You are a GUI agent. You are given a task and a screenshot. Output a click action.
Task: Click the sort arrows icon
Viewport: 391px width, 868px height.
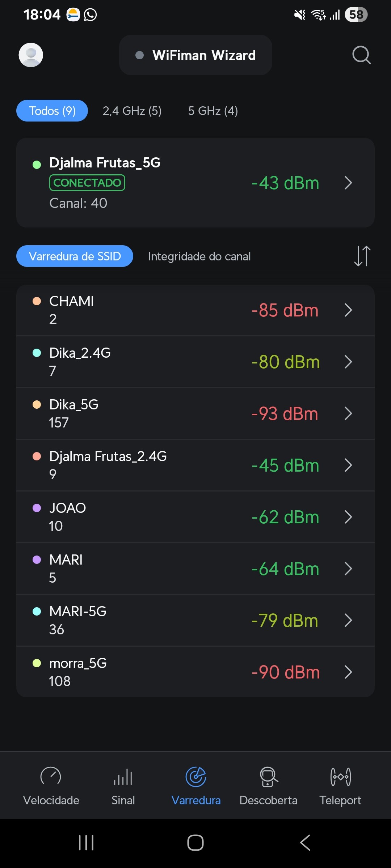pyautogui.click(x=362, y=256)
